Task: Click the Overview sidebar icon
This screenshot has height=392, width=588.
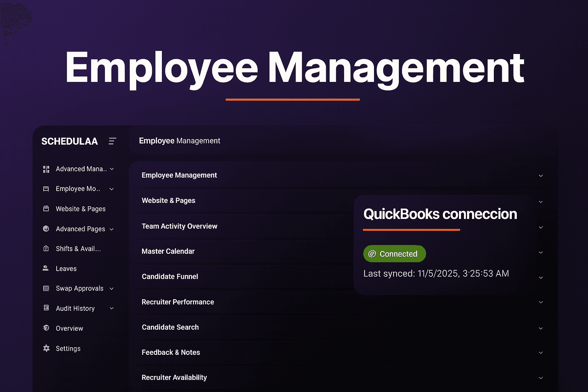Action: click(46, 328)
